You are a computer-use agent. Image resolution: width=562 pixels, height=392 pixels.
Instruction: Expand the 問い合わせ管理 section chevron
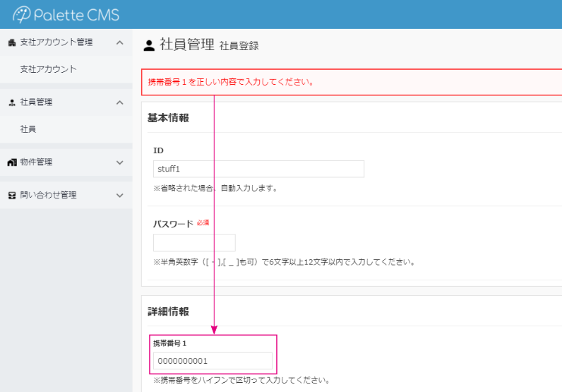pos(119,196)
